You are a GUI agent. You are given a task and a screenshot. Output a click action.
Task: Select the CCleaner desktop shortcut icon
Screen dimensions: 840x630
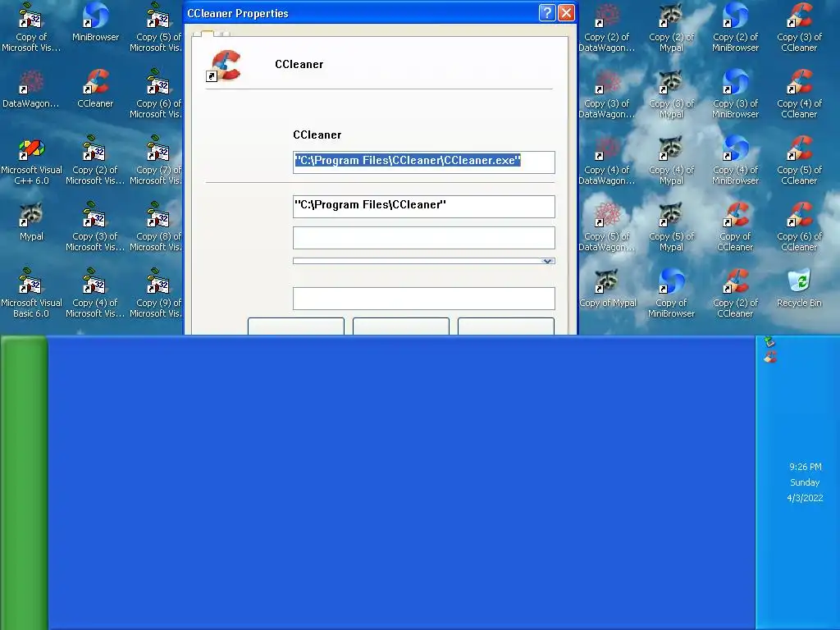click(x=95, y=89)
